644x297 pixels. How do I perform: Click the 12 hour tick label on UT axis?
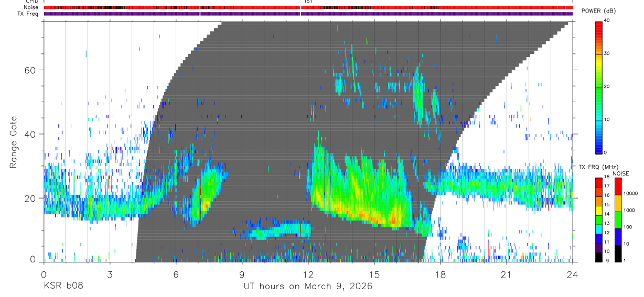(308, 274)
